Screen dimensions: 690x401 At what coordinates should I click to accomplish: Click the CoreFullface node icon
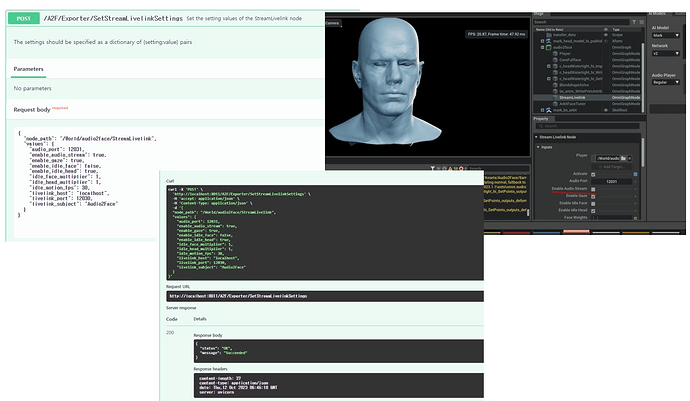coord(555,60)
